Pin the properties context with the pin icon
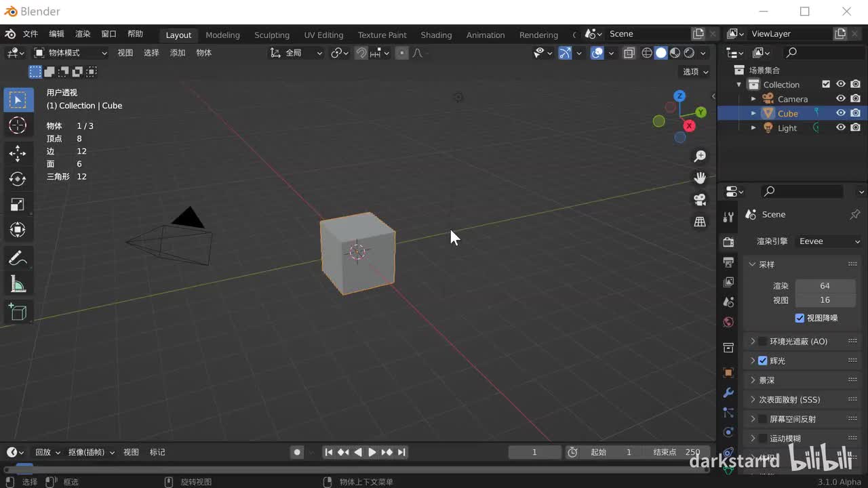The width and height of the screenshot is (868, 488). [855, 214]
